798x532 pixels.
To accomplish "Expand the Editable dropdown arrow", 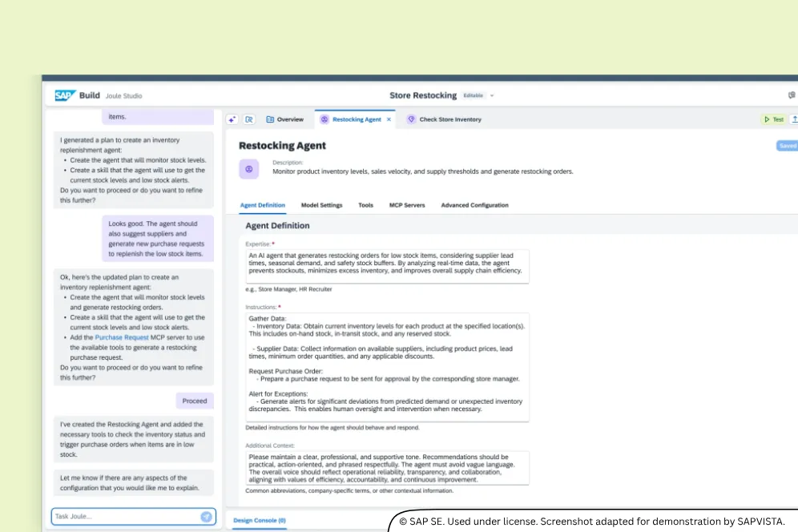I will [492, 95].
